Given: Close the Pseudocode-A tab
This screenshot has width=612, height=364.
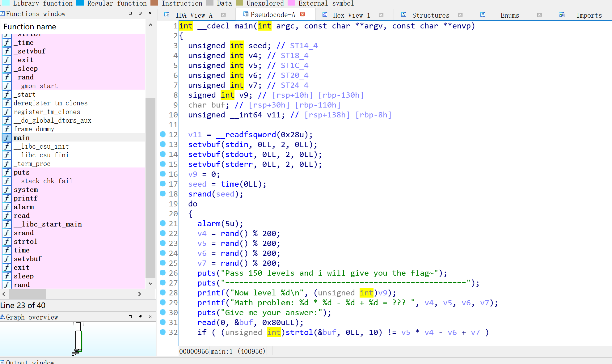Looking at the screenshot, I should coord(303,14).
